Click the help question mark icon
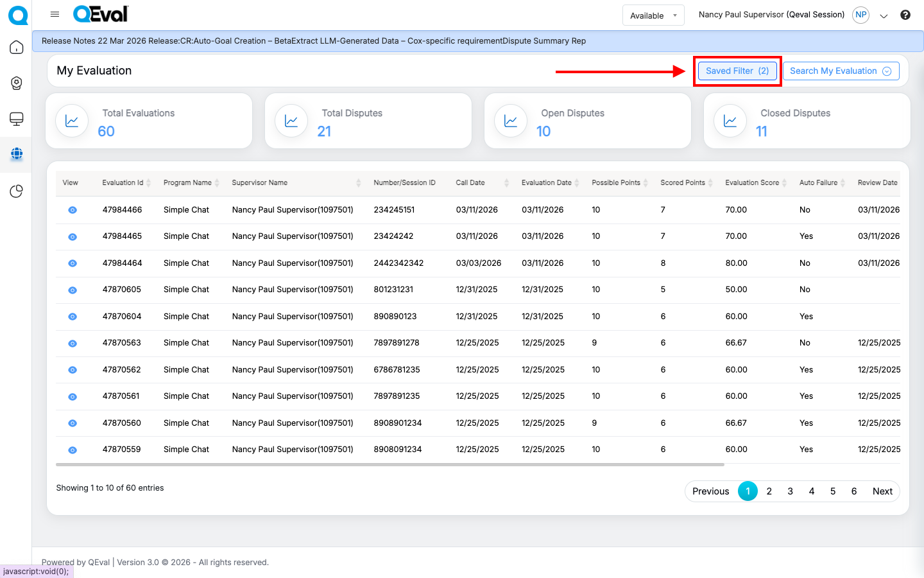Viewport: 924px width, 578px height. point(905,15)
